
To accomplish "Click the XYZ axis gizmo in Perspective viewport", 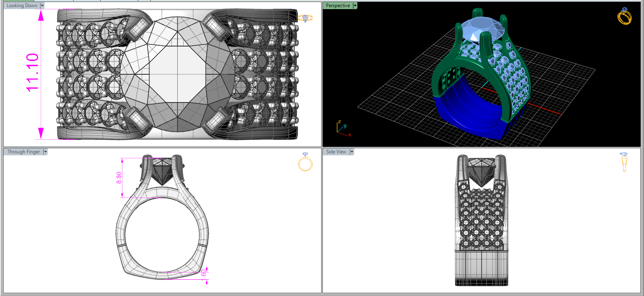I will [344, 129].
